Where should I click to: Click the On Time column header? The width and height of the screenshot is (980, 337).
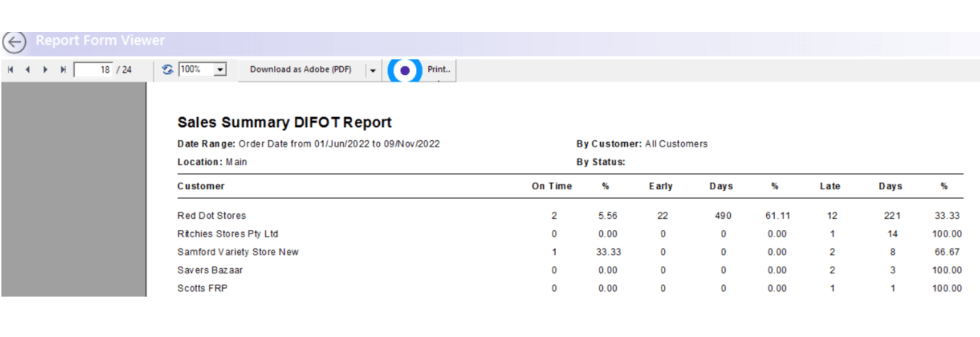coord(552,186)
